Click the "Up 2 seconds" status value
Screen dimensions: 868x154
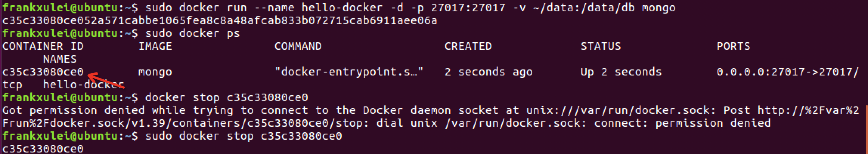(621, 72)
